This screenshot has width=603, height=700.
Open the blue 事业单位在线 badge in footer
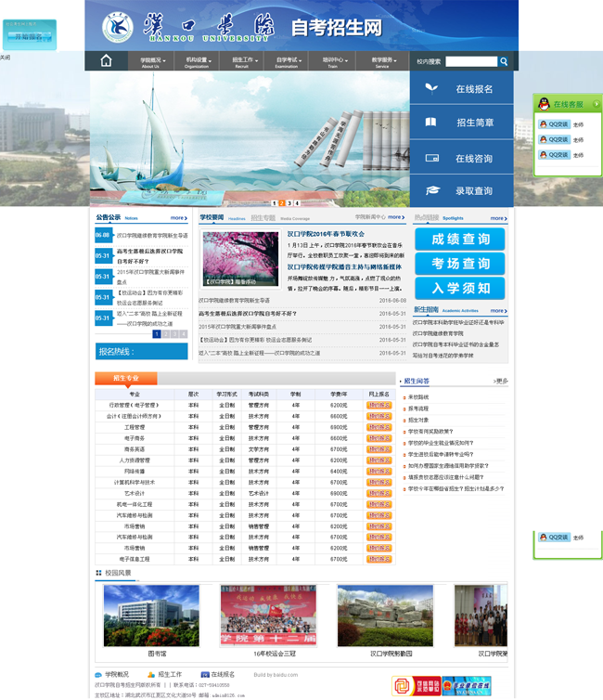pos(467,686)
